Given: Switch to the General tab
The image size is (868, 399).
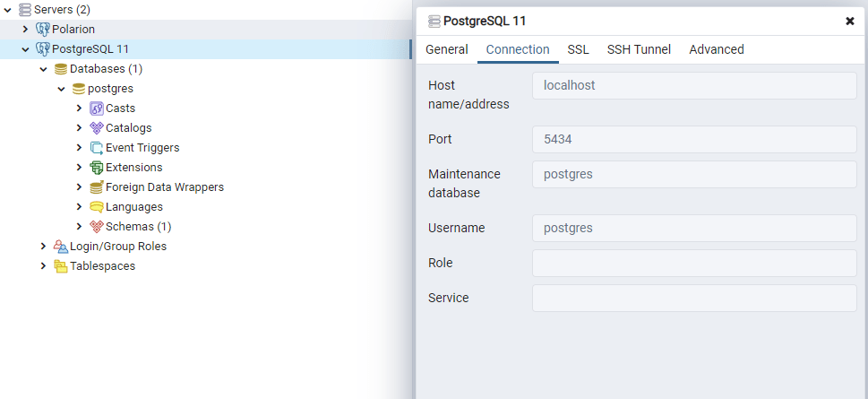Looking at the screenshot, I should coord(446,49).
